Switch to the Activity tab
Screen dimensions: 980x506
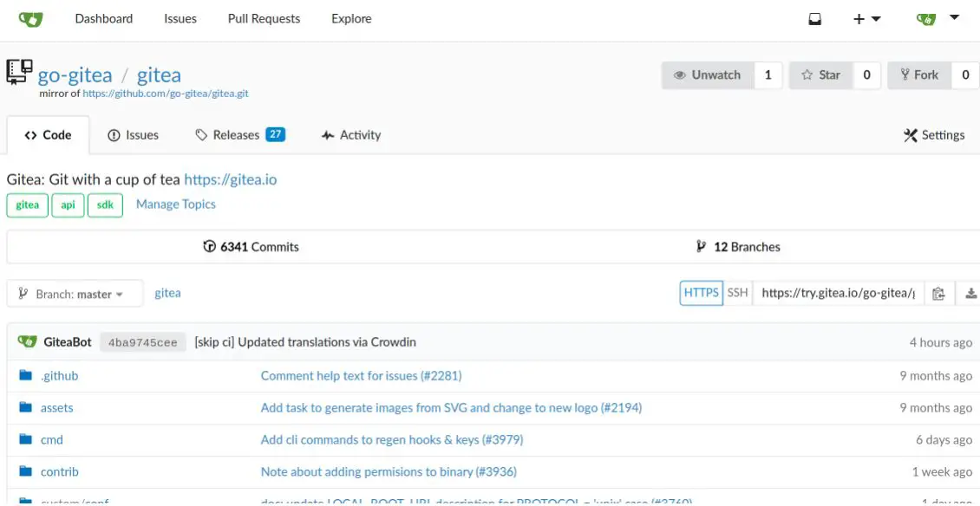351,135
